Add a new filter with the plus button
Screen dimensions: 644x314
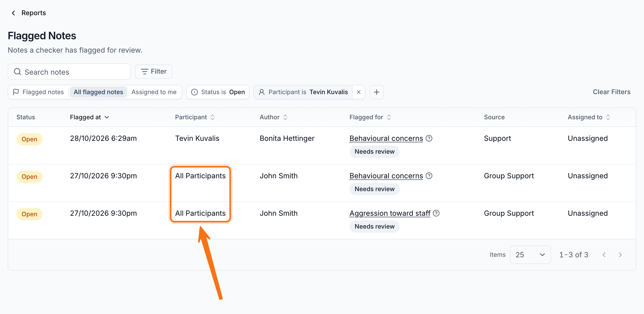point(376,92)
